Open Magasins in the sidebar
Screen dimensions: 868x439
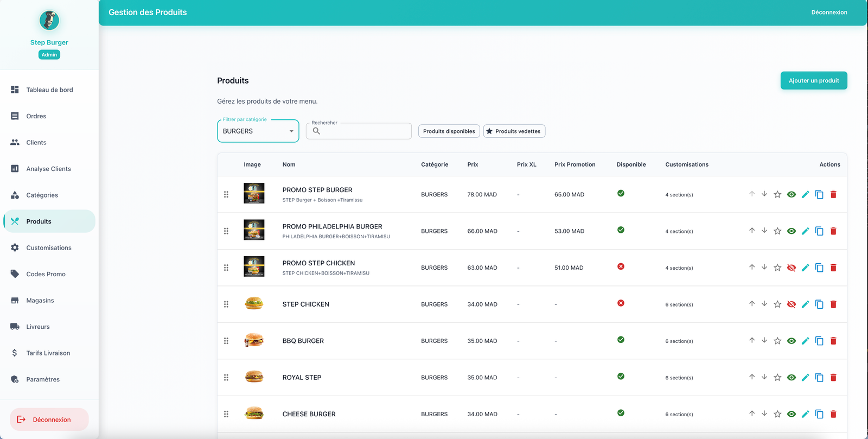(x=49, y=300)
